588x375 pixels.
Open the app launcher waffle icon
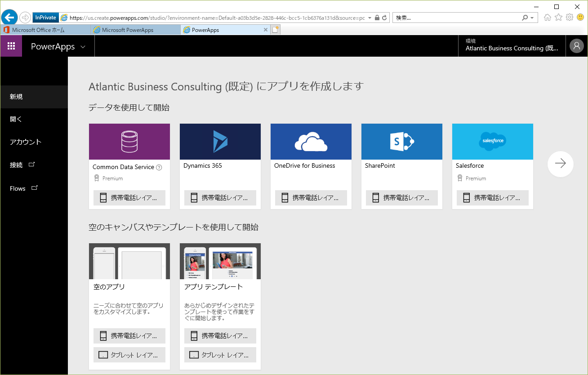pyautogui.click(x=11, y=46)
